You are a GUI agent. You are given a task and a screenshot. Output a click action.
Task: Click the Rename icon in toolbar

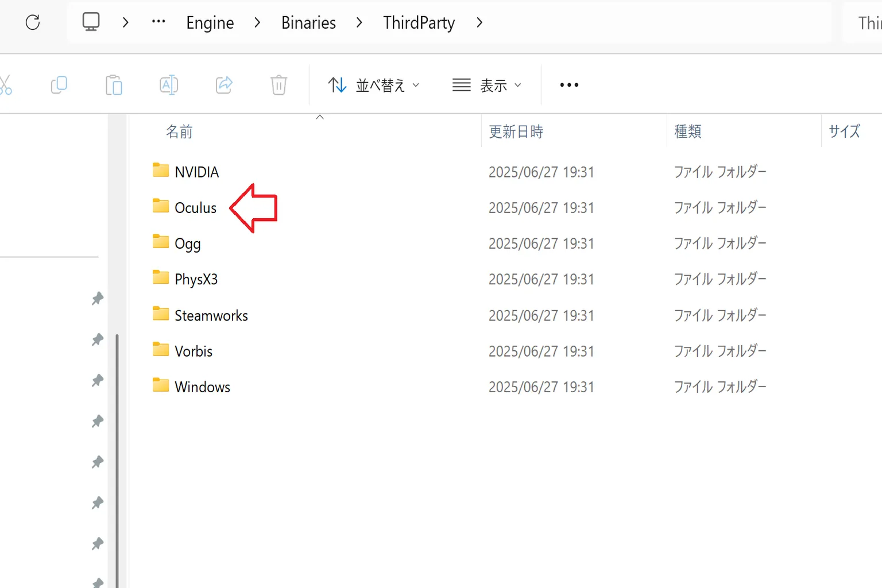click(x=169, y=85)
